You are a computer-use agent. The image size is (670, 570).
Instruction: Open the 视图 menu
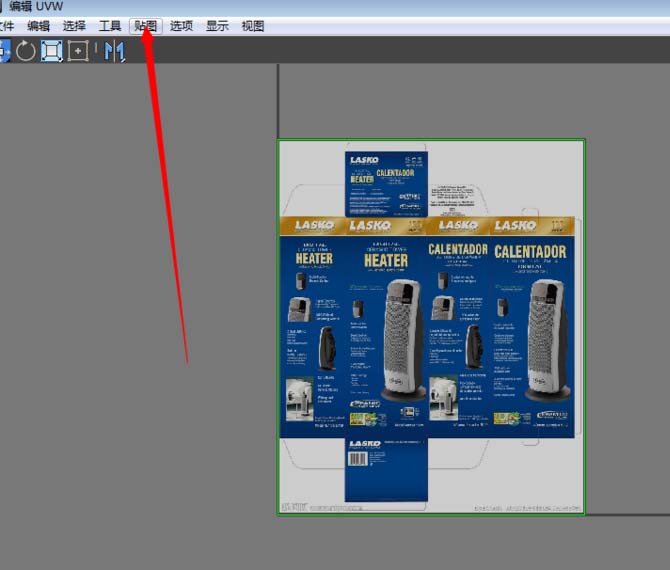pyautogui.click(x=253, y=26)
